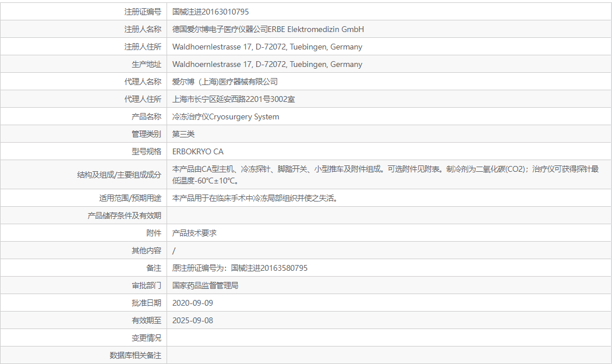Select the composition text starting 本产品由CA型主机
The width and height of the screenshot is (612, 364).
pyautogui.click(x=385, y=175)
